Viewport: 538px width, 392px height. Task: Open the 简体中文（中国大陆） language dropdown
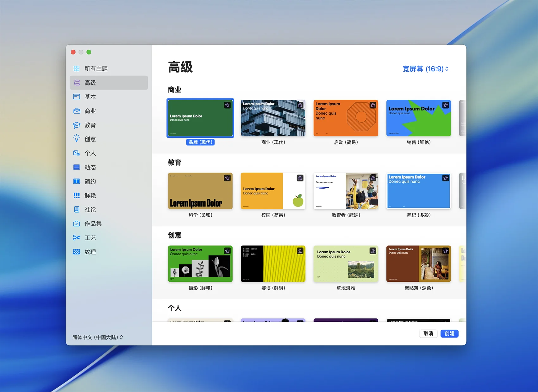click(97, 338)
